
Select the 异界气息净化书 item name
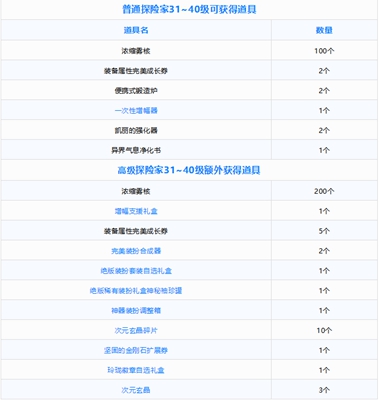[x=136, y=150]
